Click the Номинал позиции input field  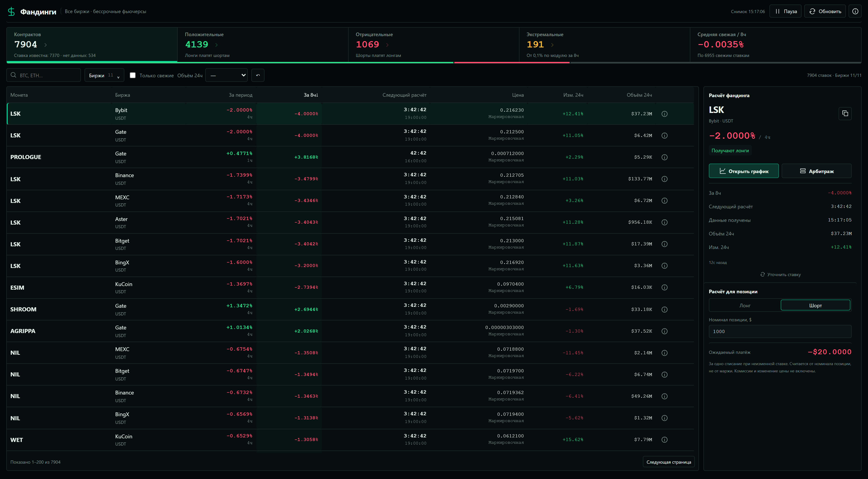[780, 331]
